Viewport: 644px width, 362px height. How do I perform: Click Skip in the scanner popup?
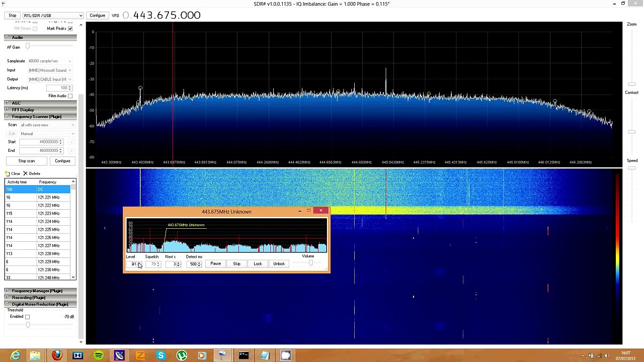236,264
